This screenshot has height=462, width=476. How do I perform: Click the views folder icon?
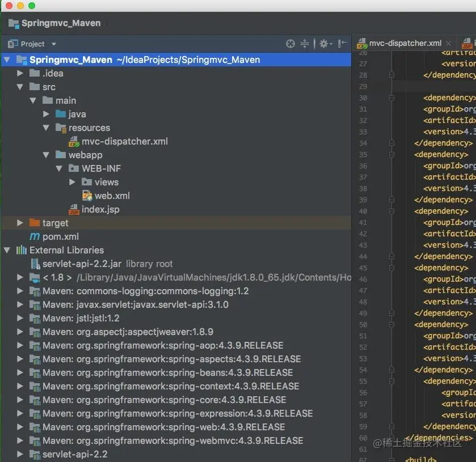pos(87,182)
